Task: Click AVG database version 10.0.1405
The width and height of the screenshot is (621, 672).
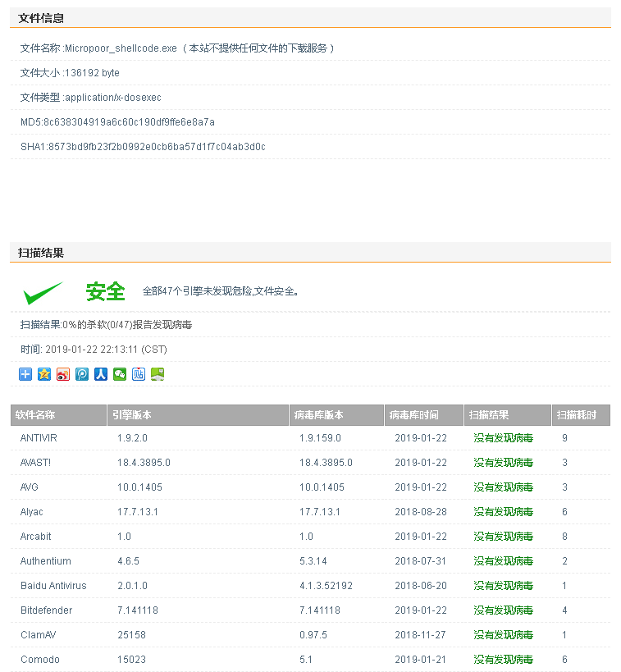Action: (322, 487)
